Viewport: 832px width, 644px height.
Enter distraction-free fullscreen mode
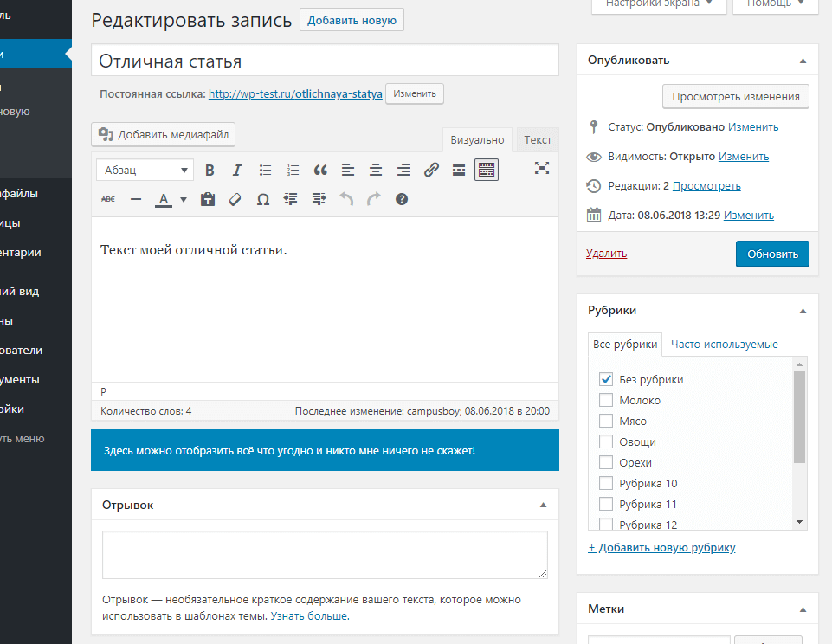tap(542, 169)
